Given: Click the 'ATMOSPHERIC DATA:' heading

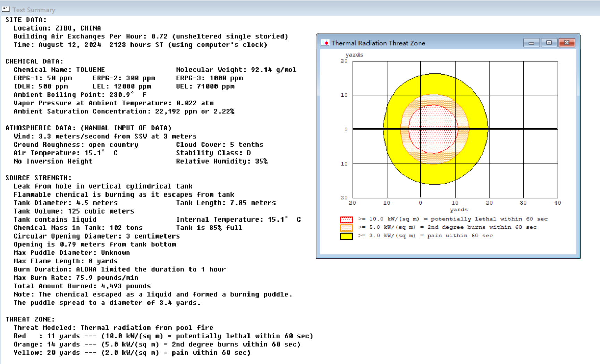Looking at the screenshot, I should (x=88, y=128).
